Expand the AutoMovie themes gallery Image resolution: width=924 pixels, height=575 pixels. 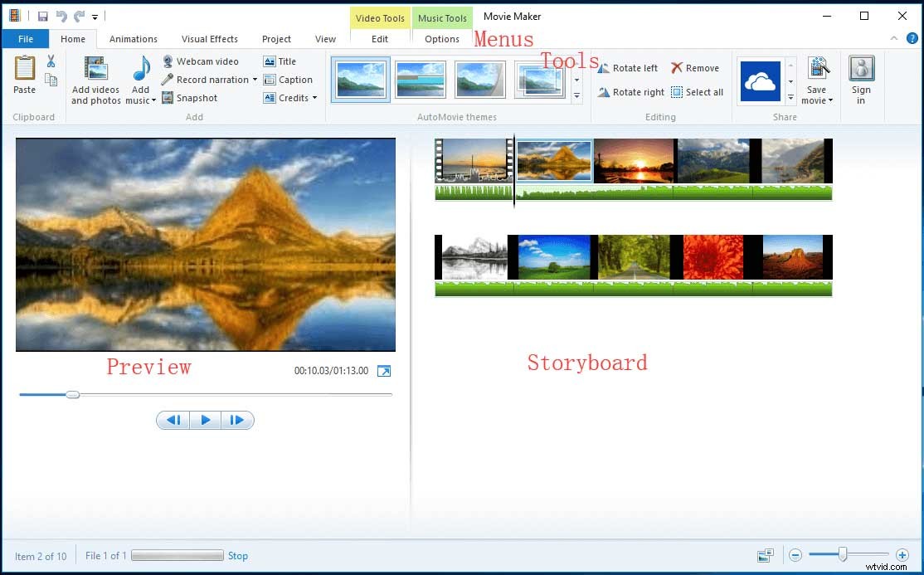coord(576,95)
